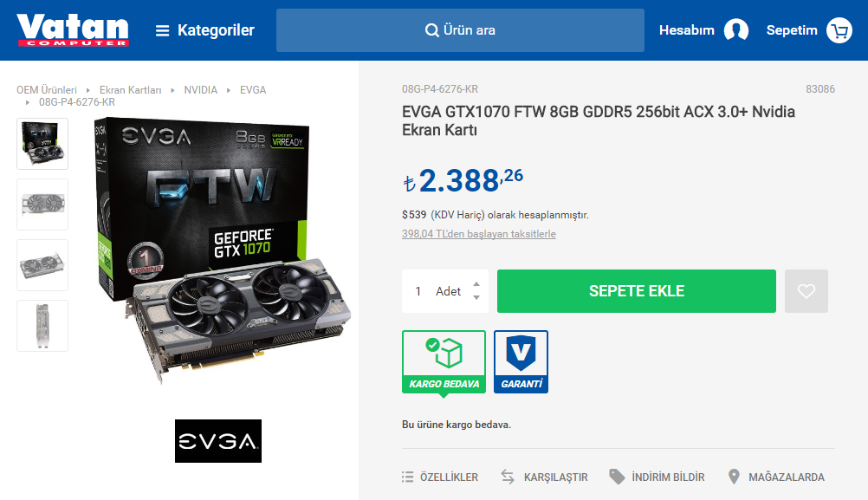The image size is (868, 500).
Task: Go to Ekran Kartları breadcrumb
Action: tap(130, 90)
